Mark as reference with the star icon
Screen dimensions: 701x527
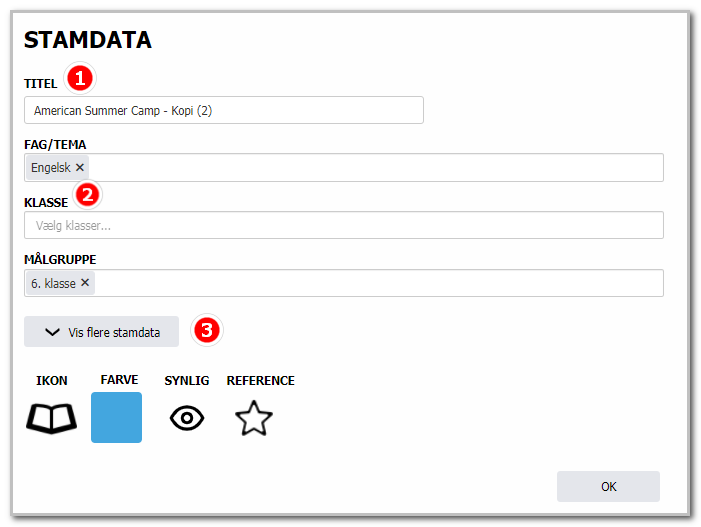(254, 418)
